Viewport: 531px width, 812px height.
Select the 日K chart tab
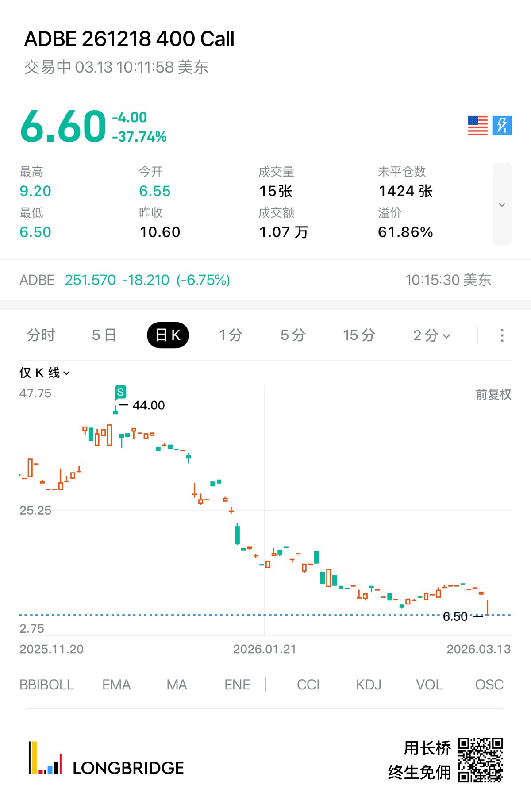(168, 335)
